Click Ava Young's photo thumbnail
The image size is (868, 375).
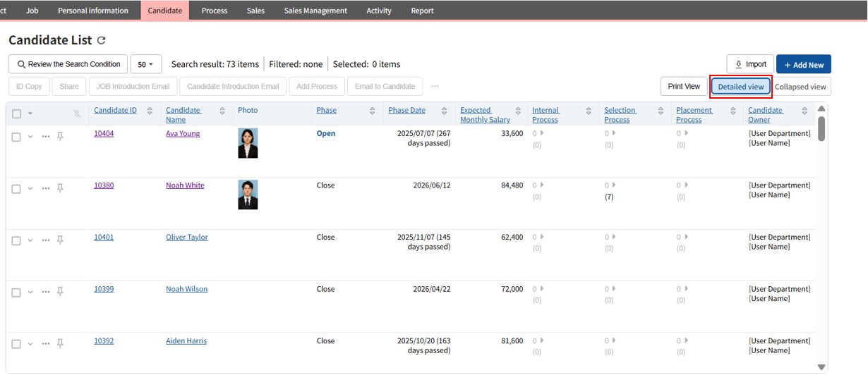[248, 143]
